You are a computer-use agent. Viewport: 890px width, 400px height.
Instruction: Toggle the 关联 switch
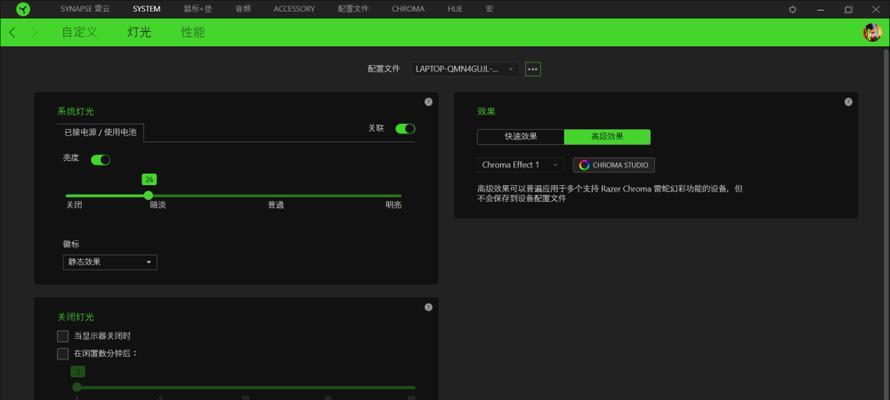[x=405, y=129]
